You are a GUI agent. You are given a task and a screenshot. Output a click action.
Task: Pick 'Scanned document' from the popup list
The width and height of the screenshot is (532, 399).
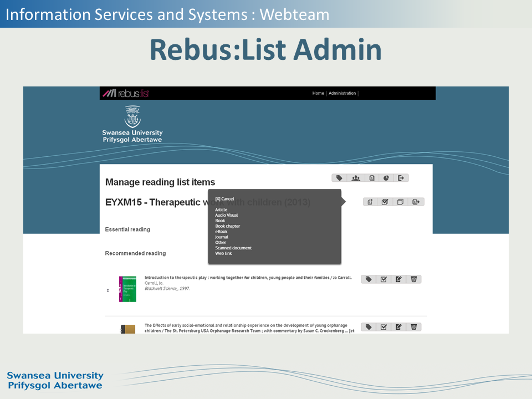[x=233, y=248]
